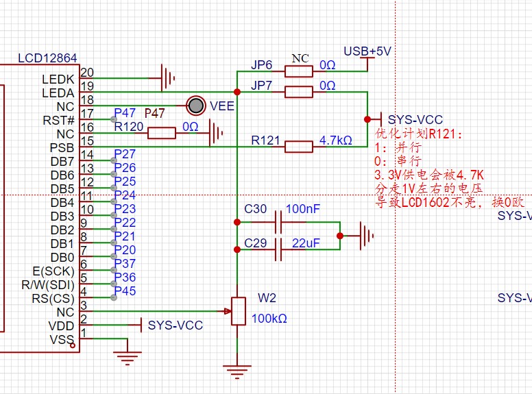Click the P37 net label on E(SCK)

click(x=125, y=263)
